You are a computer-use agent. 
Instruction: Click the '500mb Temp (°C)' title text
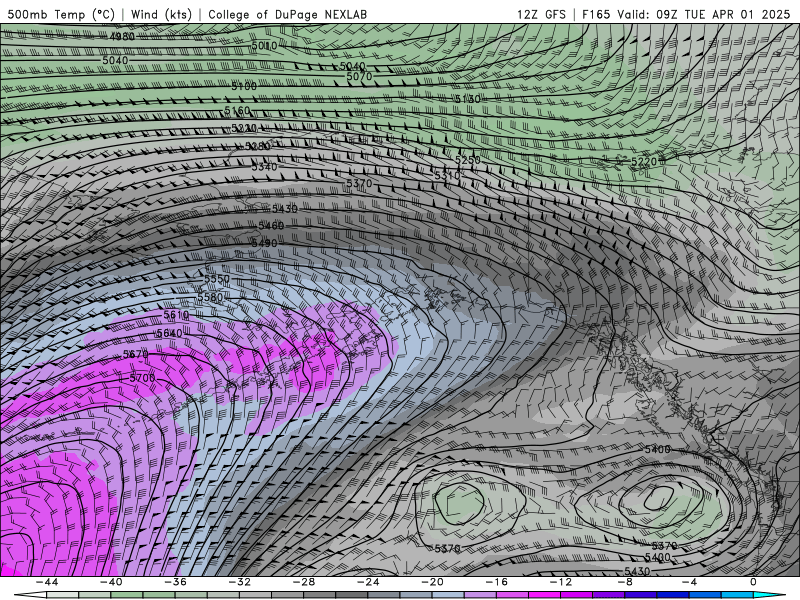[61, 14]
